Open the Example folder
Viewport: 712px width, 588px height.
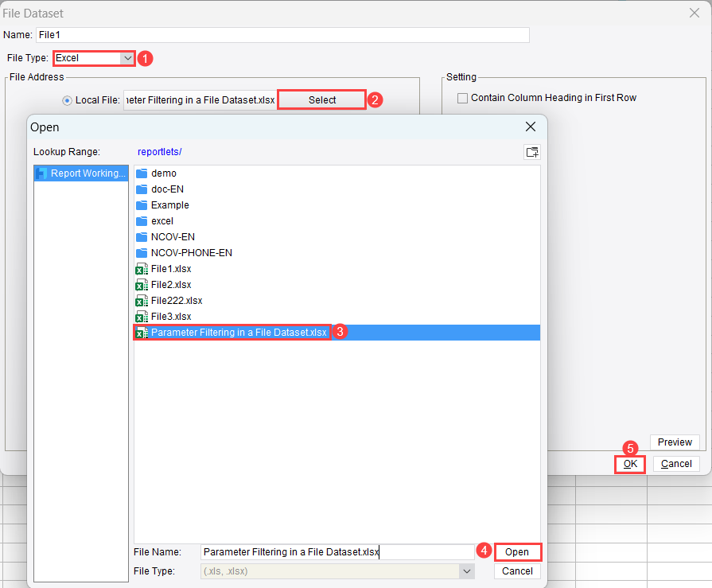[x=337, y=204]
